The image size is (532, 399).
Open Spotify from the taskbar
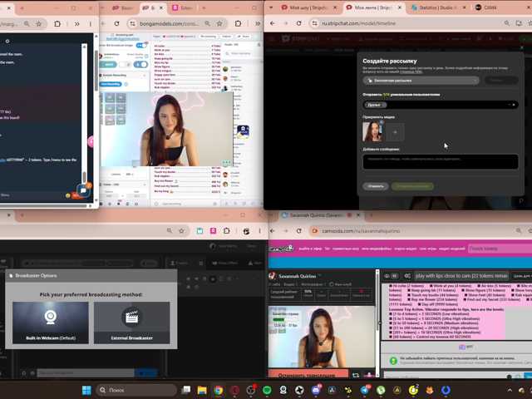267,390
